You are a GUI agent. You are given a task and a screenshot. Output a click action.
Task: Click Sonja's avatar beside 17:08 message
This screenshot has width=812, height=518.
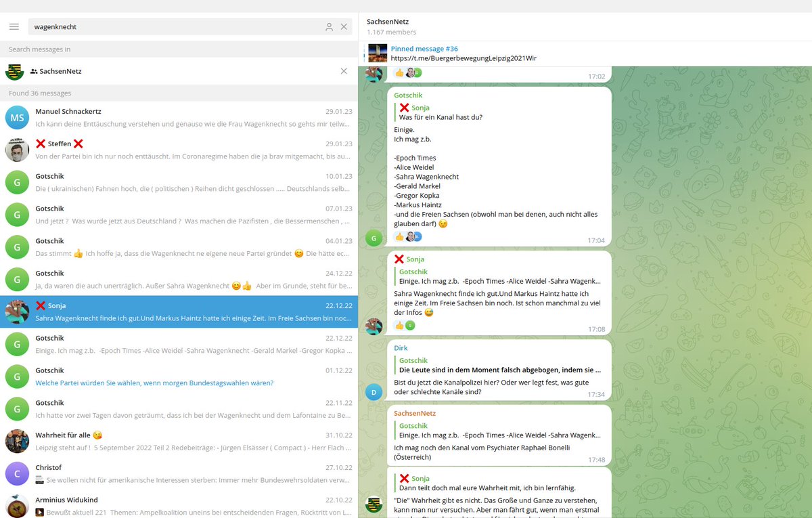click(374, 326)
